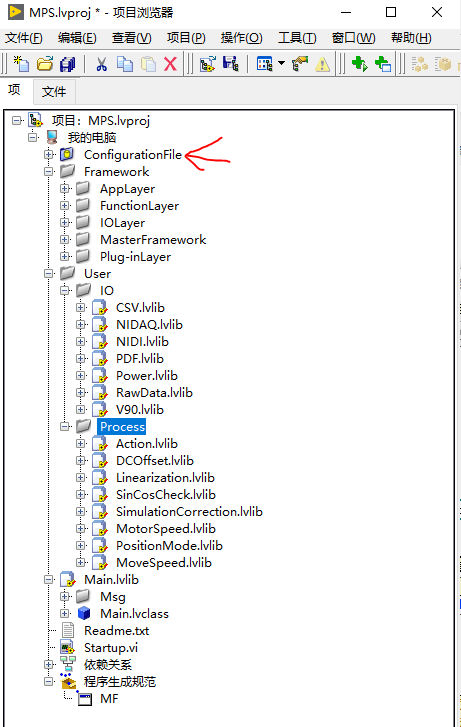461x727 pixels.
Task: Select Action.lvlib in the tree
Action: pos(147,444)
